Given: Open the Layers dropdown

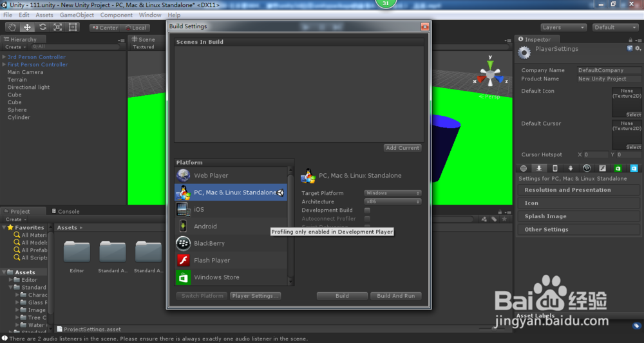Looking at the screenshot, I should click(563, 28).
